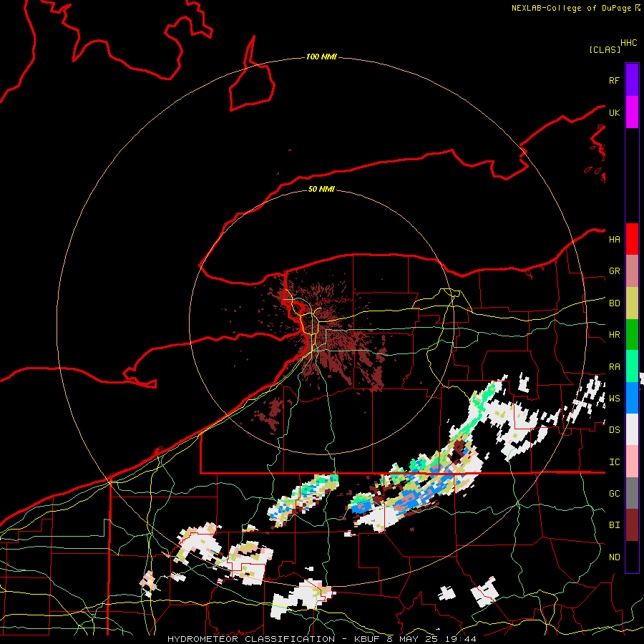This screenshot has width=644, height=644.
Task: Click the [CLAS] units label
Action: coord(605,49)
